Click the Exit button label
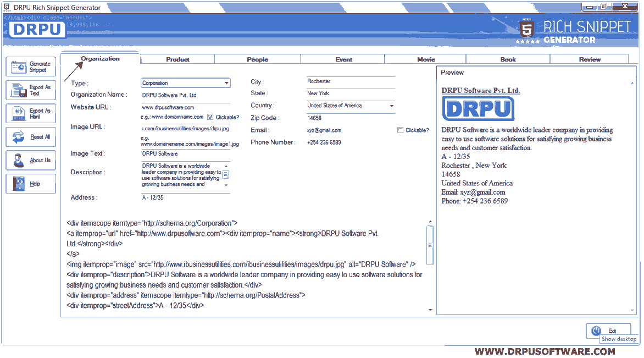Screen dimensions: 644x358 click(612, 331)
